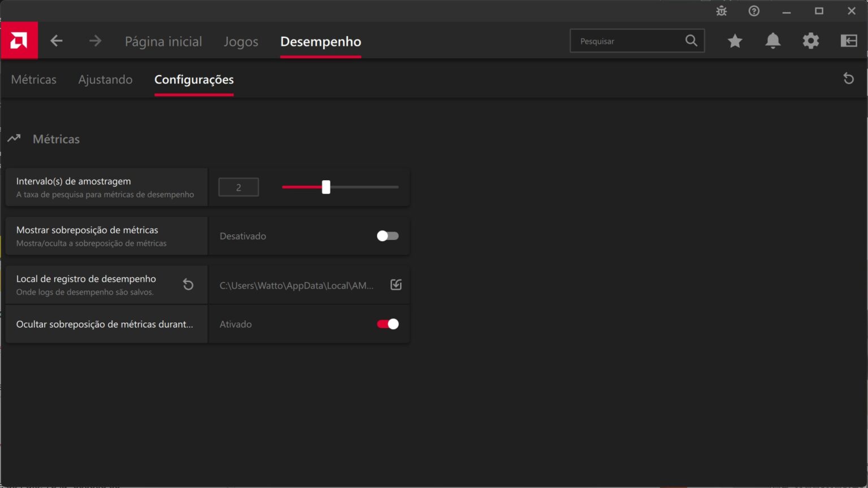Open the favorites star icon
This screenshot has width=868, height=488.
tap(735, 40)
